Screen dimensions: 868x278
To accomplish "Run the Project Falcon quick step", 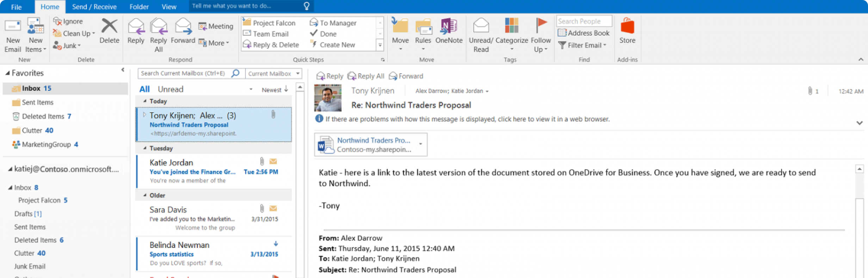I will [269, 23].
